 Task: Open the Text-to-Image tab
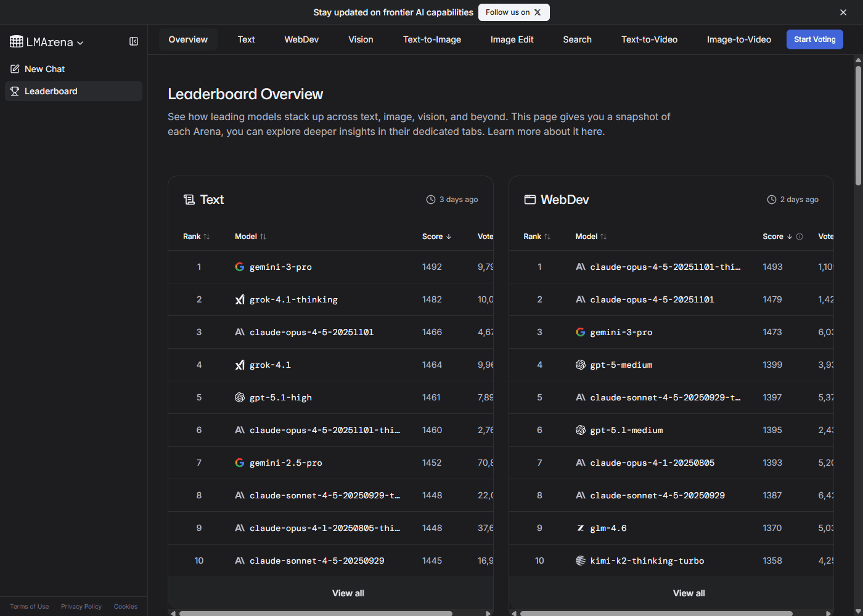432,39
